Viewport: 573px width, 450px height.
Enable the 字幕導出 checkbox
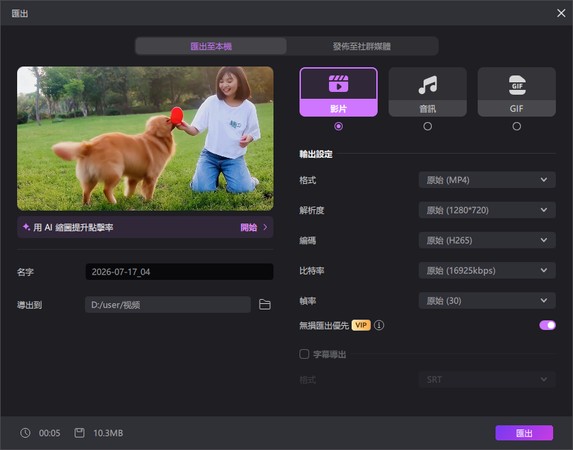[x=304, y=354]
